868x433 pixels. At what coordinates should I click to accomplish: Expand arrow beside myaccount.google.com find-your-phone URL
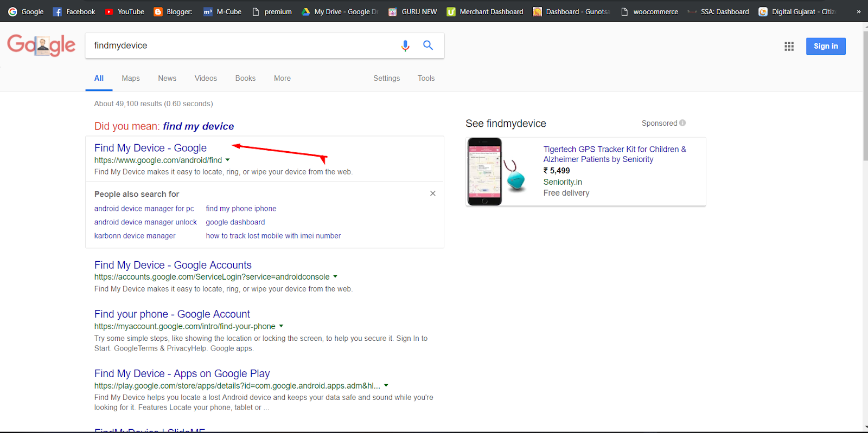tap(281, 326)
